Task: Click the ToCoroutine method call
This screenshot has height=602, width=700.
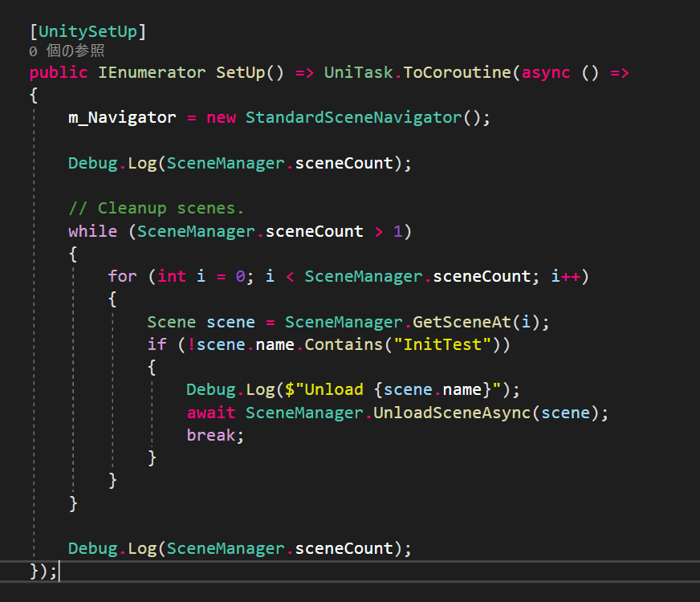Action: (457, 72)
